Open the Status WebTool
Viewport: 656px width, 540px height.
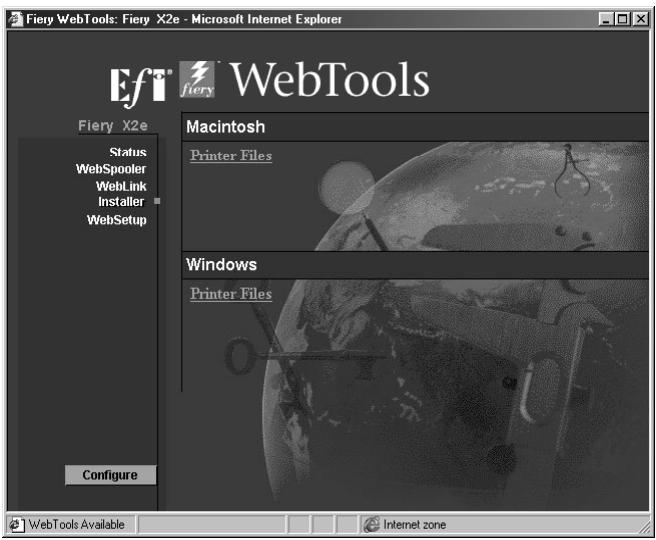coord(128,152)
